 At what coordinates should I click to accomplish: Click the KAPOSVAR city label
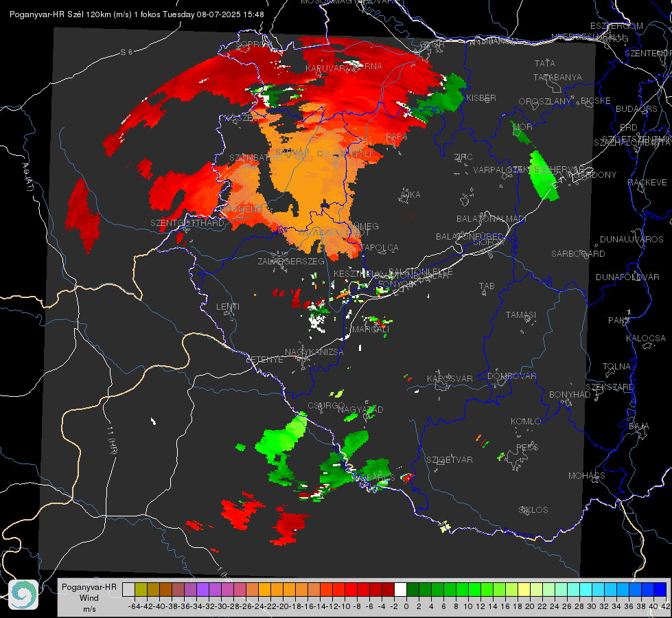450,378
